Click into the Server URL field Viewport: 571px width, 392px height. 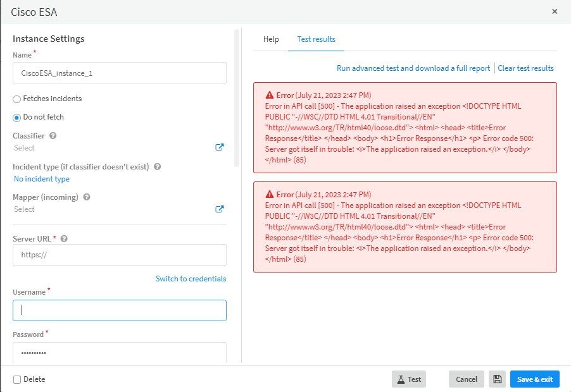[119, 255]
